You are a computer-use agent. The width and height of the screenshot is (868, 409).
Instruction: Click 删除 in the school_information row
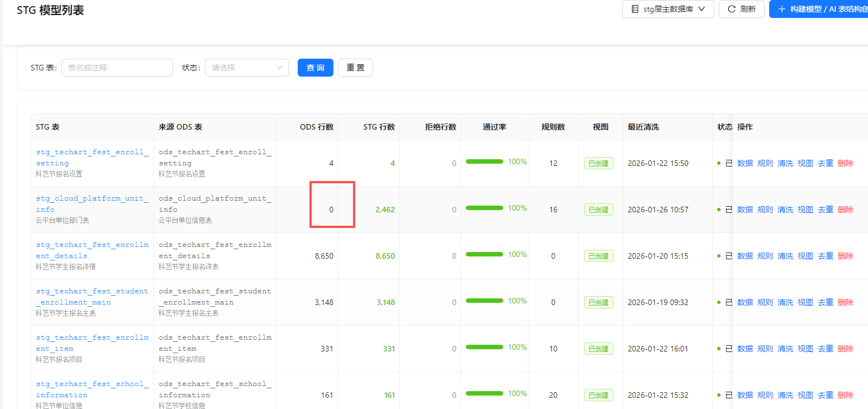[845, 395]
